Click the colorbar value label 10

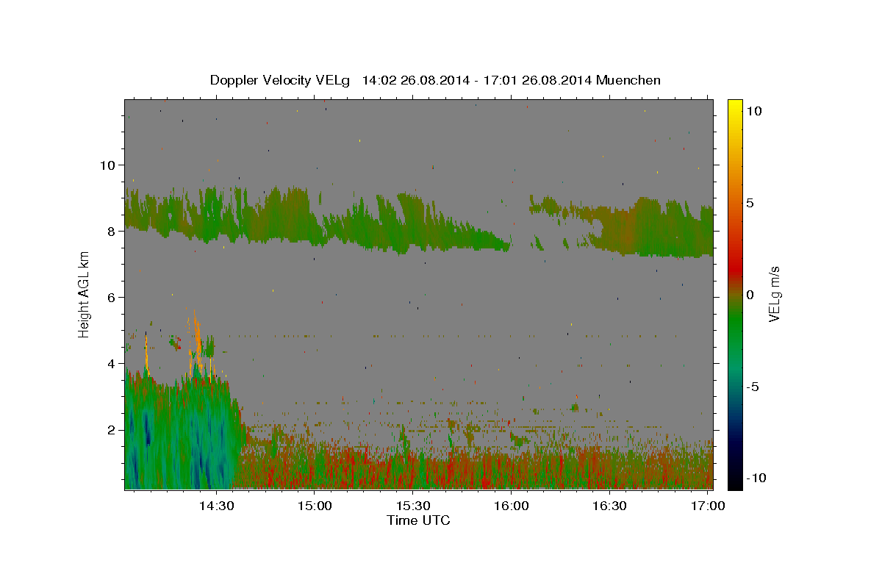pos(753,111)
